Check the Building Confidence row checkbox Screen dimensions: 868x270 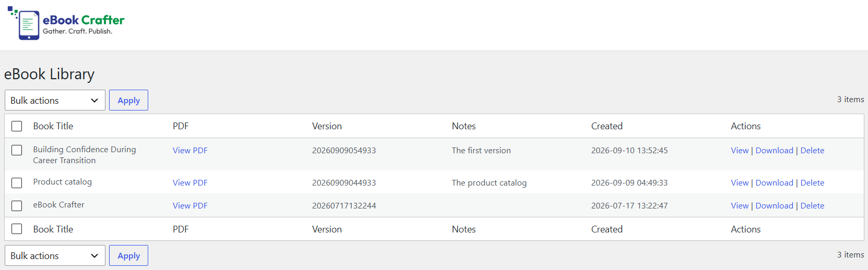pos(17,150)
